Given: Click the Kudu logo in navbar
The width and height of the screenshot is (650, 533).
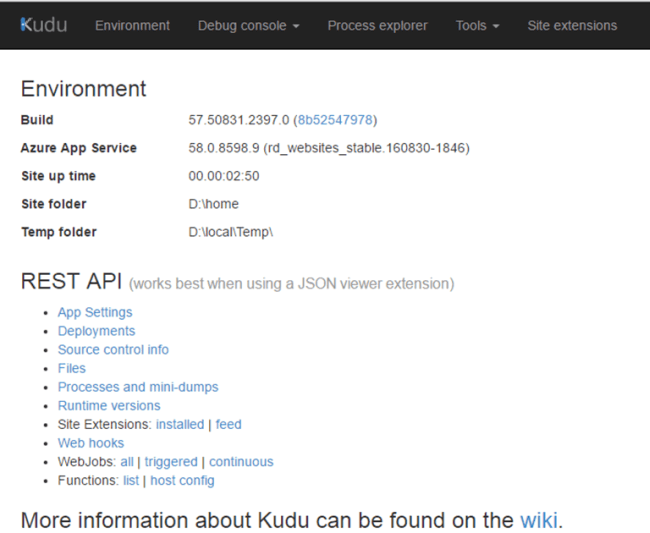Looking at the screenshot, I should tap(43, 24).
